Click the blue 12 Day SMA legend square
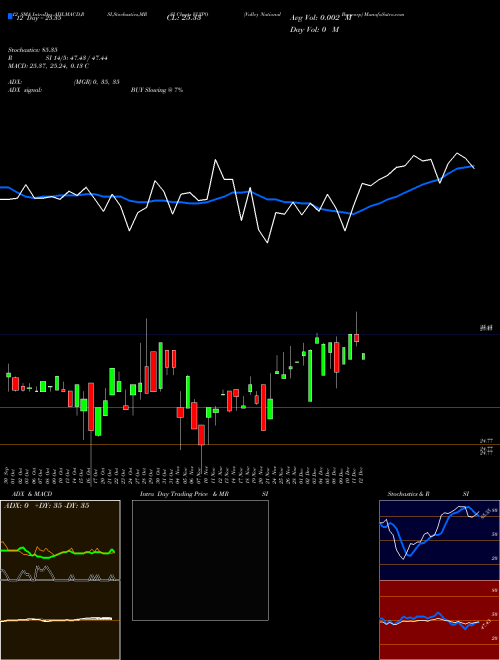 click(x=10, y=17)
